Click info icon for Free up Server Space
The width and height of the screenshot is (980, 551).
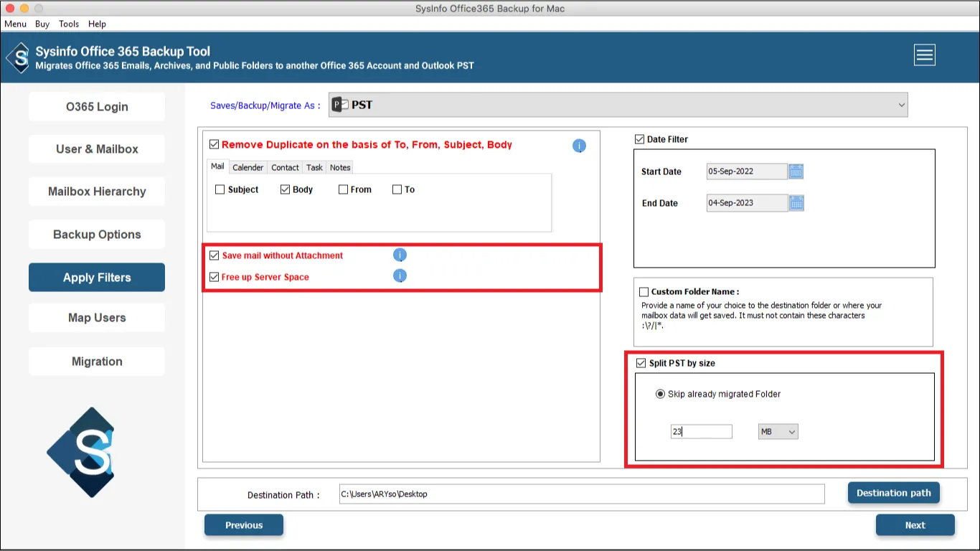(x=400, y=275)
